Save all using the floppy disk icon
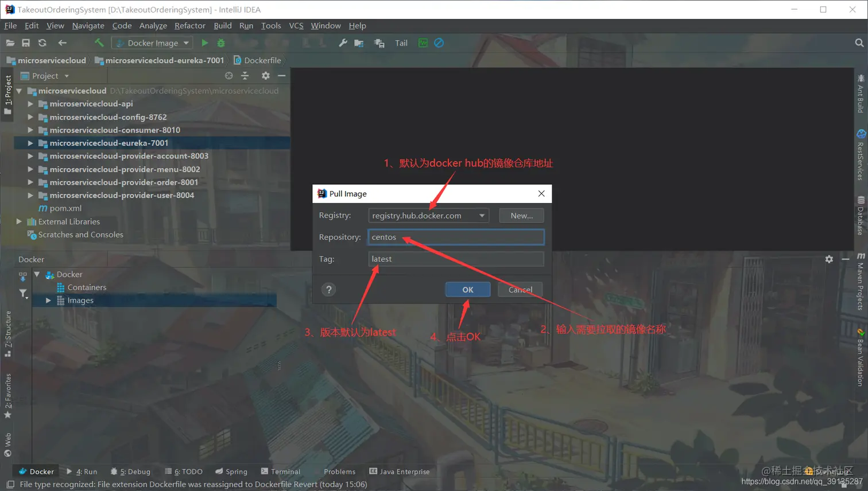The width and height of the screenshot is (868, 491). (26, 43)
